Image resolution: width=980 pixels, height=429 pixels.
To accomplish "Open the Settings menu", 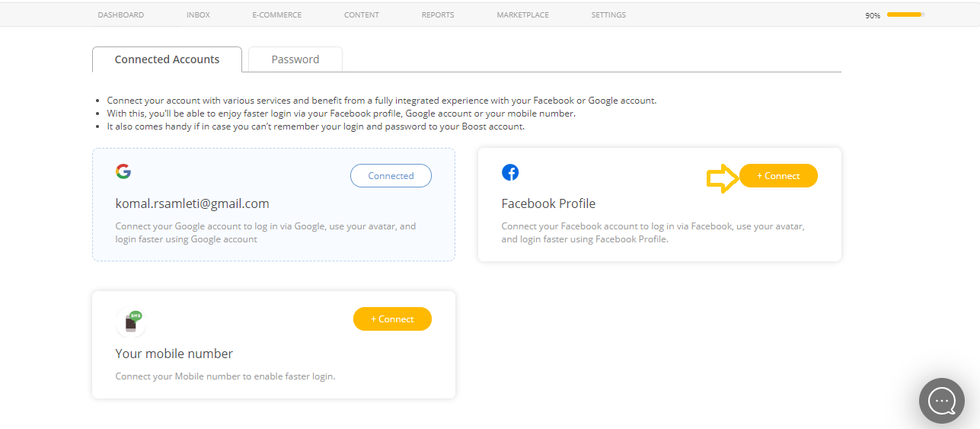I will tap(608, 15).
